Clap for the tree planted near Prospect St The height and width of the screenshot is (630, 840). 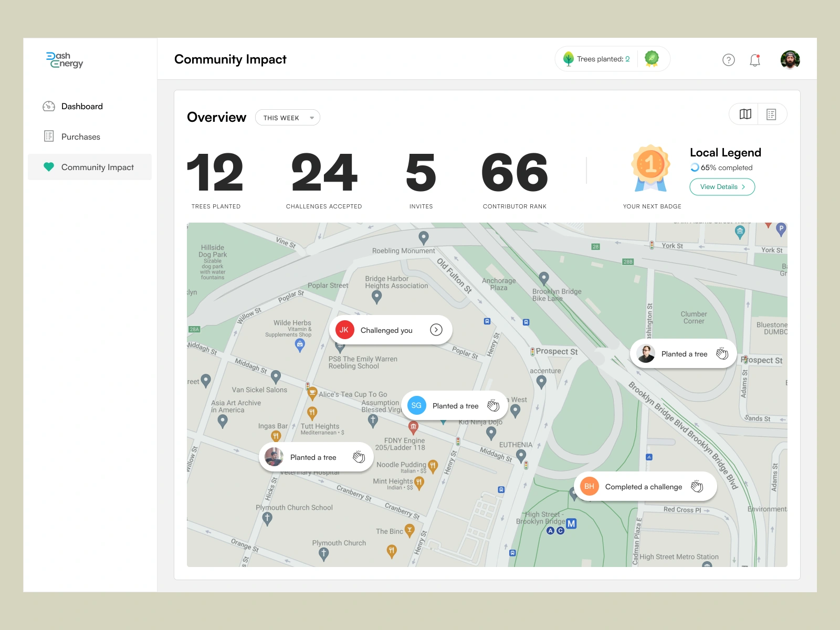point(722,353)
